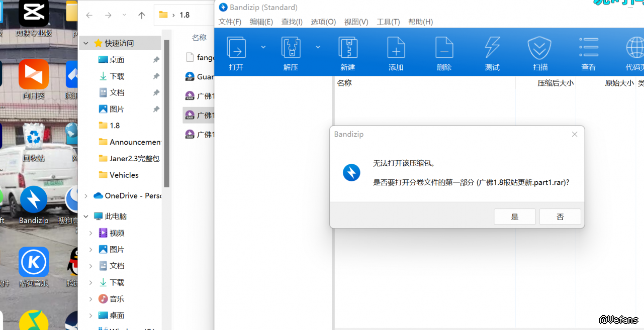Click the Explorer forward arrow
Screen dimensions: 644x330
tap(108, 15)
